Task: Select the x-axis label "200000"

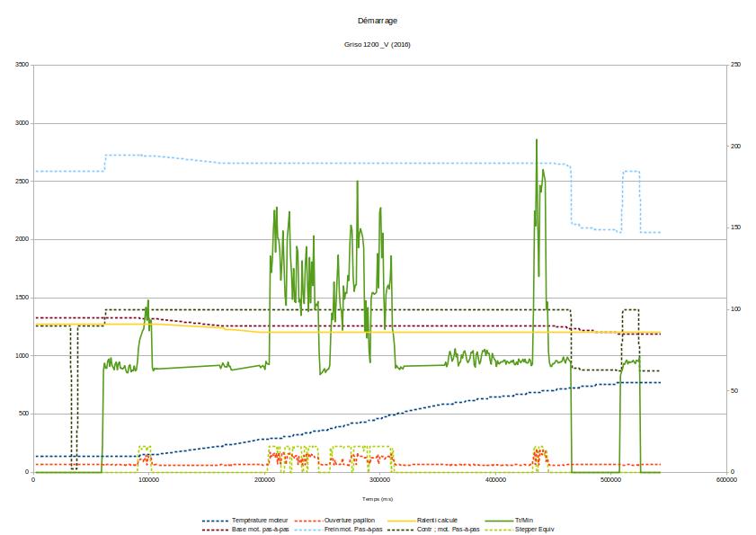Action: 264,479
